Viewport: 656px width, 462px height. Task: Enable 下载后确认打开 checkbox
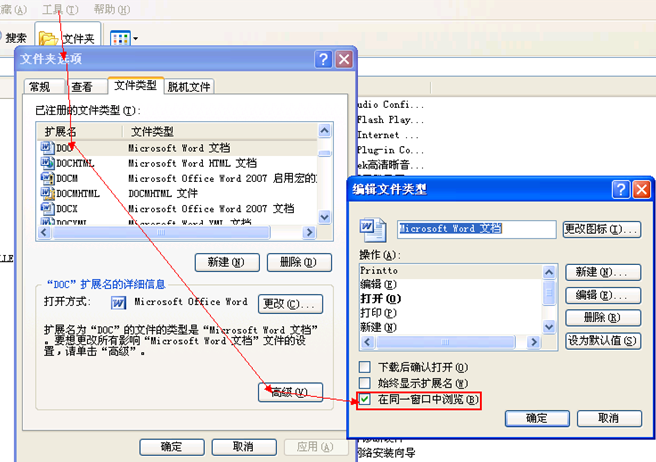(x=365, y=367)
